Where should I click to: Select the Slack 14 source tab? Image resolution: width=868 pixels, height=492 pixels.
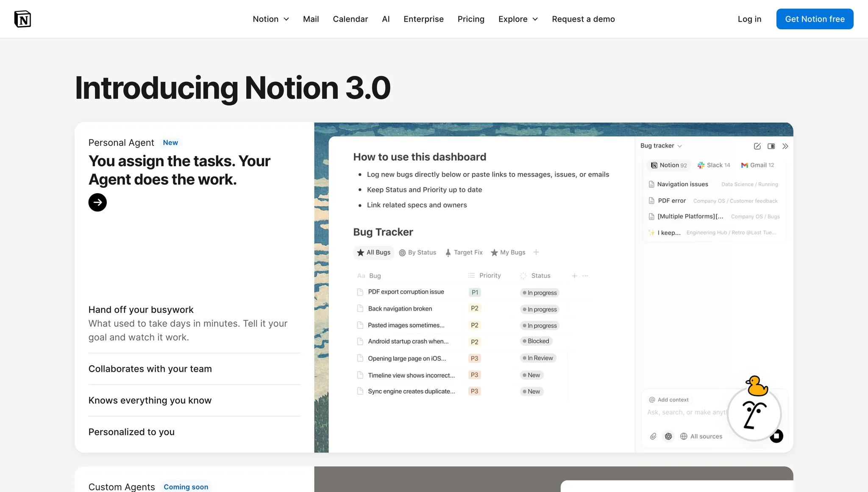pyautogui.click(x=714, y=165)
